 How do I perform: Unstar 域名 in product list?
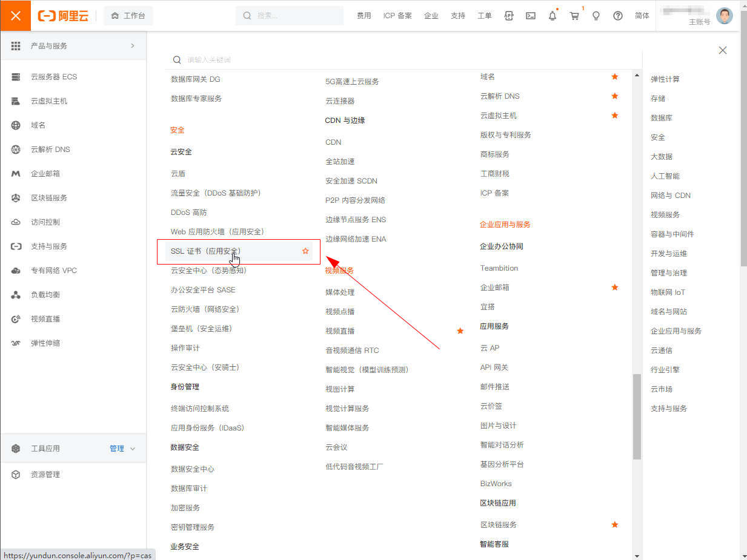(x=615, y=77)
